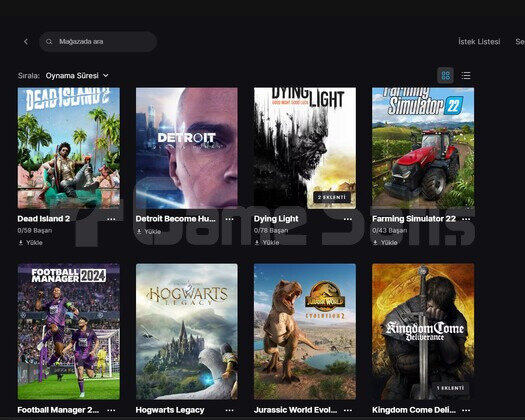Screen dimensions: 525x420
Task: Focus the Mağazada ara search field
Action: pos(98,42)
